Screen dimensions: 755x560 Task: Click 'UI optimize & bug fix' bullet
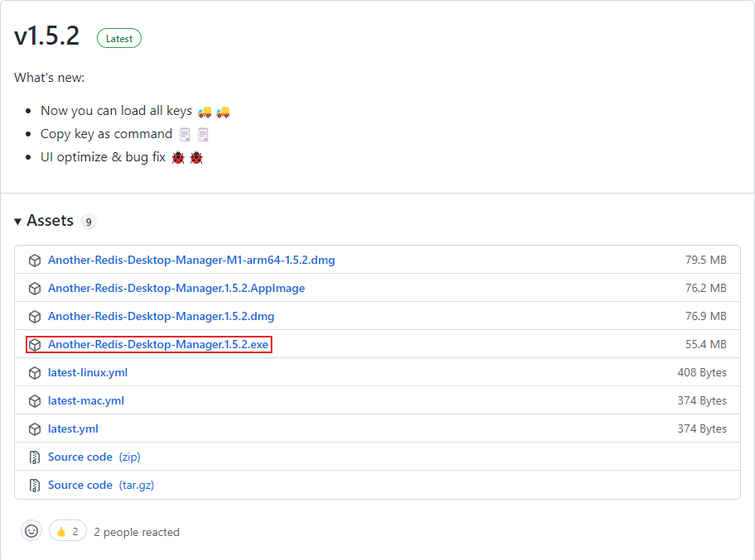pos(122,157)
